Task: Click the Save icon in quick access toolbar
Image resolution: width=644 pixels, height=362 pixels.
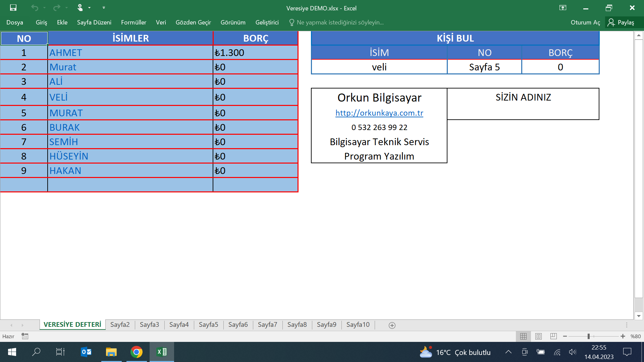Action: [13, 7]
